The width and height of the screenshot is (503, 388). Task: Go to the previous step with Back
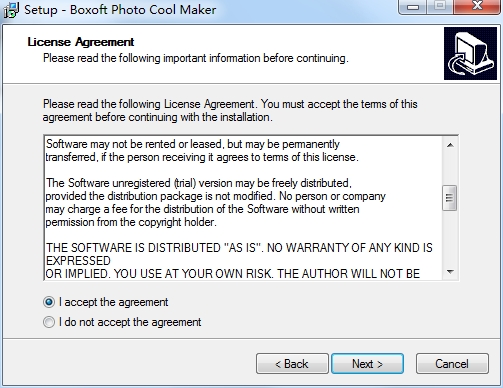(292, 364)
